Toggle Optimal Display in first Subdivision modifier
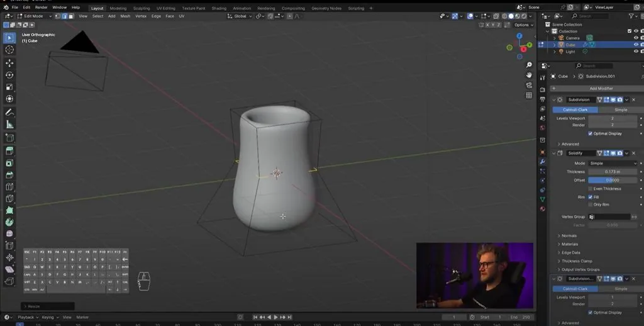 (590, 133)
